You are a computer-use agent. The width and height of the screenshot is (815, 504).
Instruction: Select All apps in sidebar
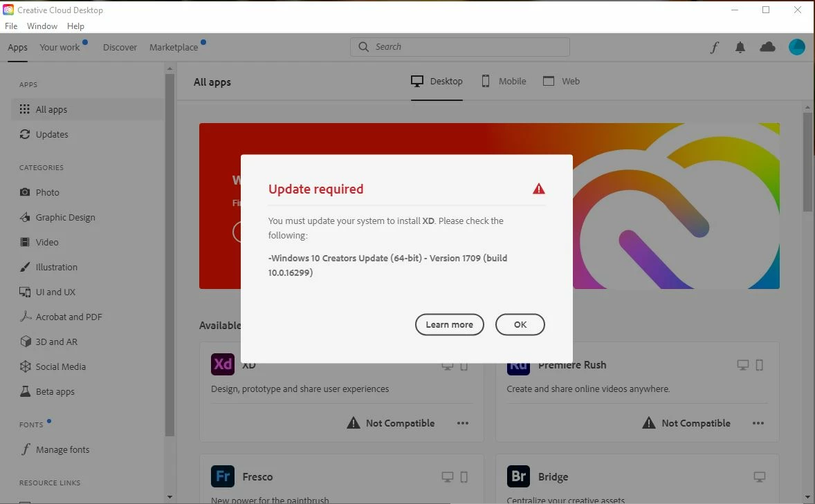[x=87, y=109]
